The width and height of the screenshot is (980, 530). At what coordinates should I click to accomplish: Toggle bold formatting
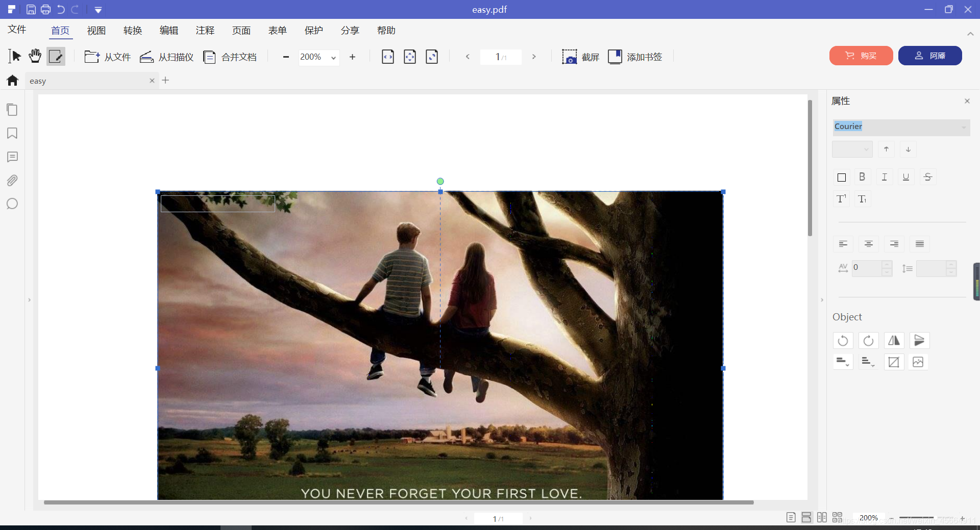point(862,177)
